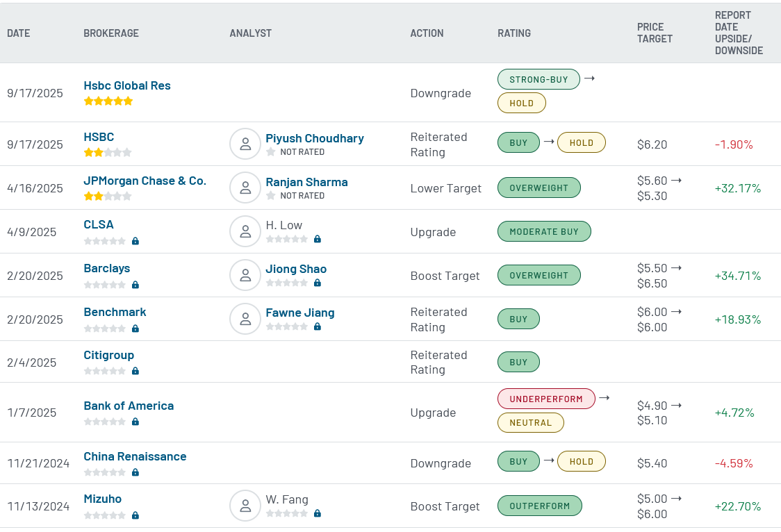The width and height of the screenshot is (781, 532).
Task: Open the Bank of America brokerage link
Action: pos(129,406)
